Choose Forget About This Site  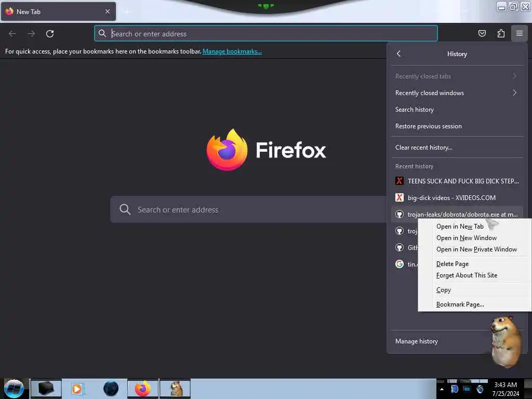point(467,275)
